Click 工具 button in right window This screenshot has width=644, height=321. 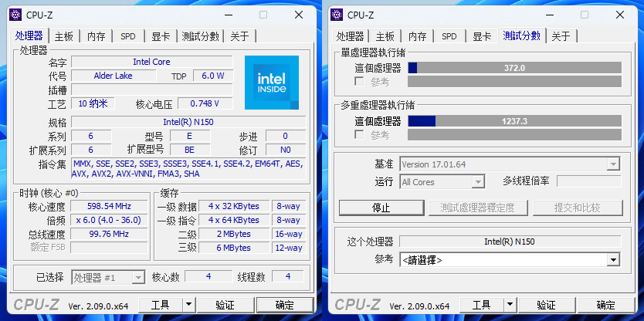pyautogui.click(x=482, y=305)
